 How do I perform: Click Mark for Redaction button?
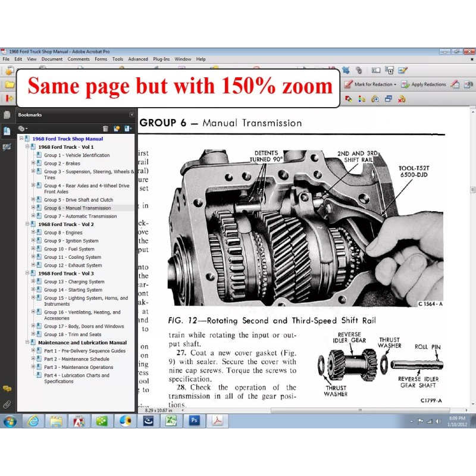point(370,84)
